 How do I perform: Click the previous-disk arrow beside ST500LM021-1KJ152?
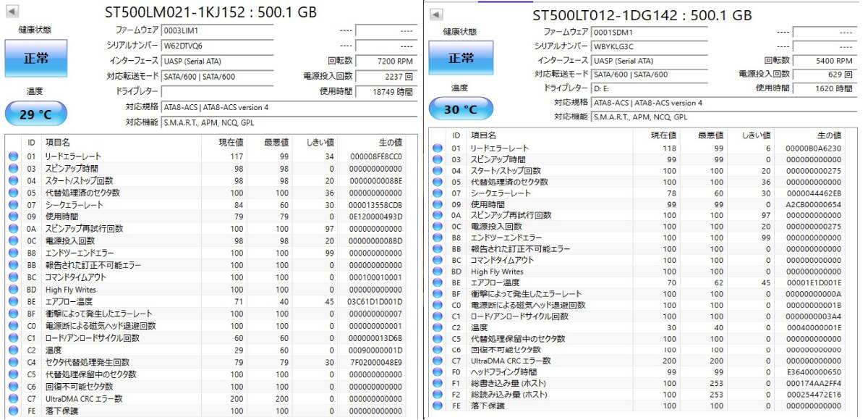[x=13, y=12]
